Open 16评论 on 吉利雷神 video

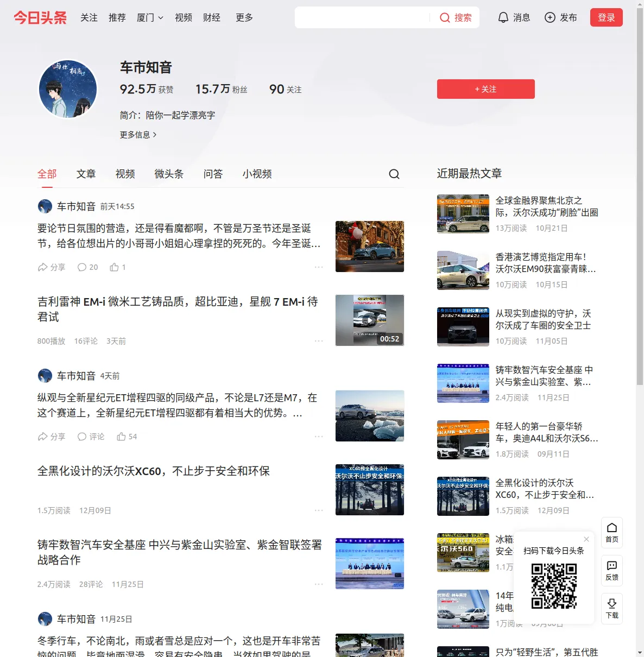pyautogui.click(x=86, y=341)
